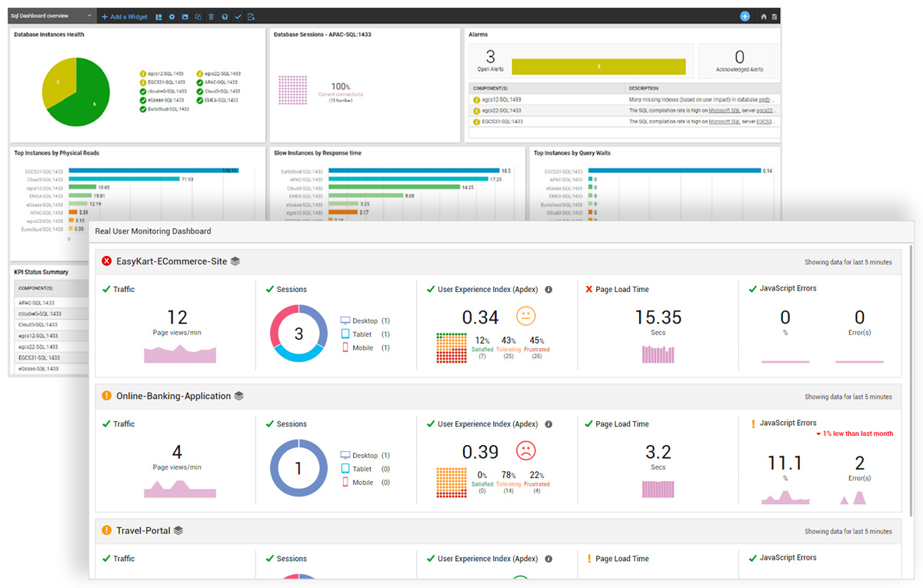Click the palette theme icon in toolbar
Image resolution: width=923 pixels, height=588 pixels.
(225, 16)
